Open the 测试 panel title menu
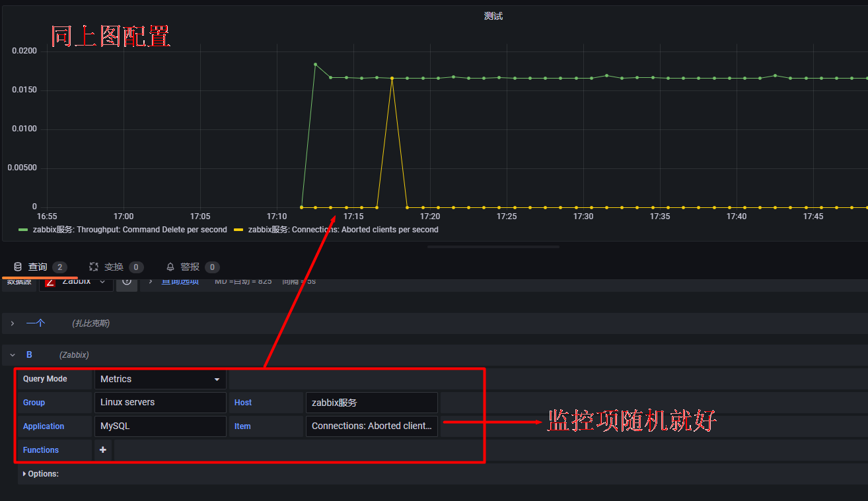The width and height of the screenshot is (868, 501). coord(493,16)
